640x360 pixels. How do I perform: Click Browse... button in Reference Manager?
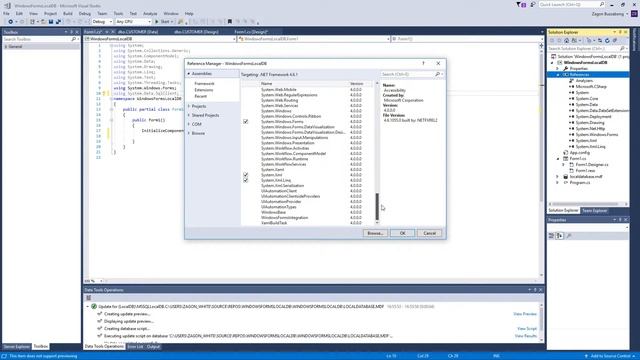pyautogui.click(x=375, y=233)
